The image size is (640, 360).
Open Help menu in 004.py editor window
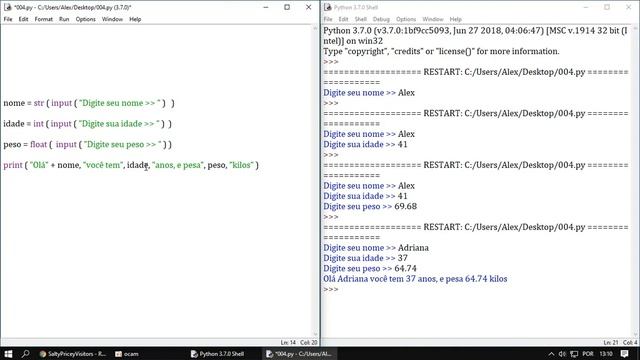[135, 19]
